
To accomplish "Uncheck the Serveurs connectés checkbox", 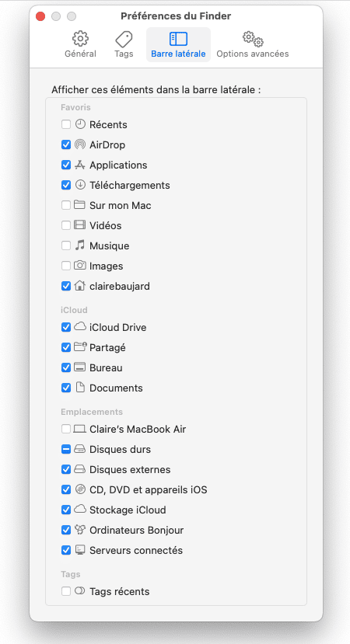I will coord(66,550).
